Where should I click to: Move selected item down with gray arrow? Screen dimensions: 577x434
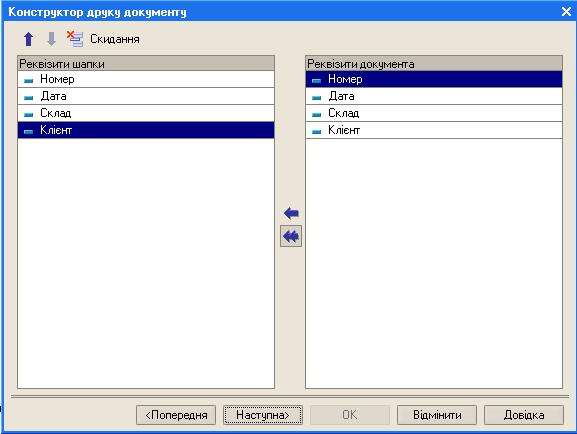click(x=52, y=39)
